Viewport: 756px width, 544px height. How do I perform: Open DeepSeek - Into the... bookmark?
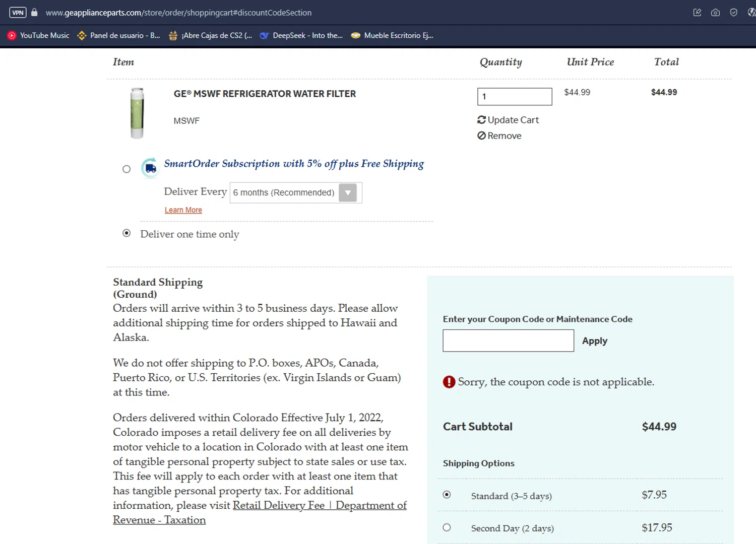pyautogui.click(x=301, y=35)
